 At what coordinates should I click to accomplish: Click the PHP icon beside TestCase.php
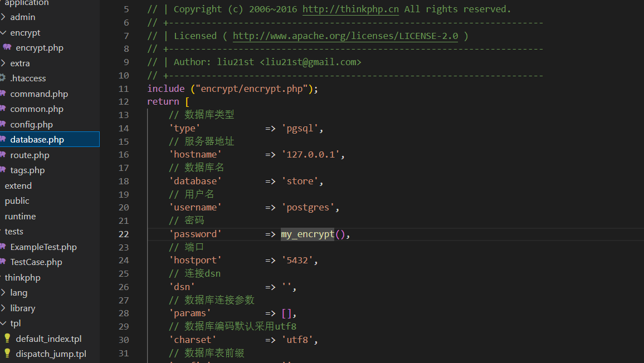point(2,262)
